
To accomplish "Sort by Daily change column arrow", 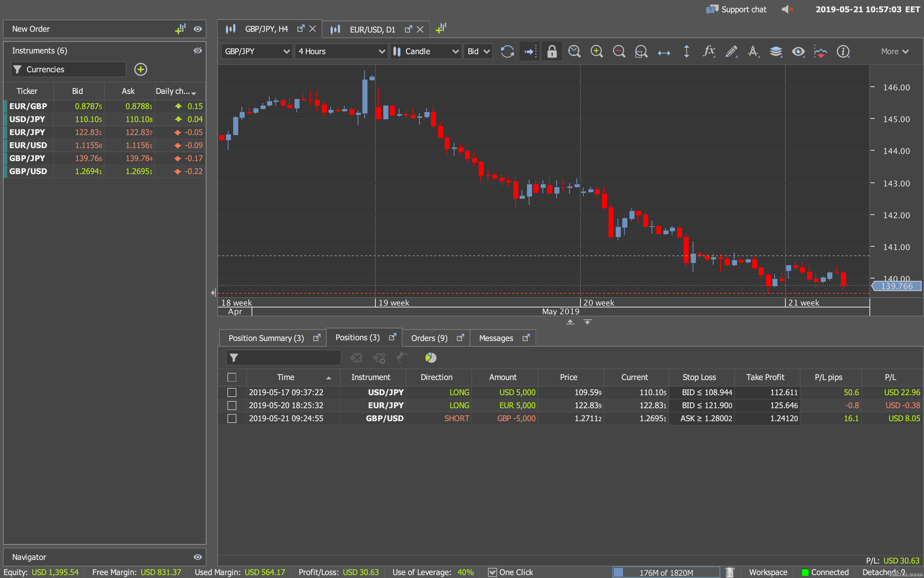I will point(194,93).
